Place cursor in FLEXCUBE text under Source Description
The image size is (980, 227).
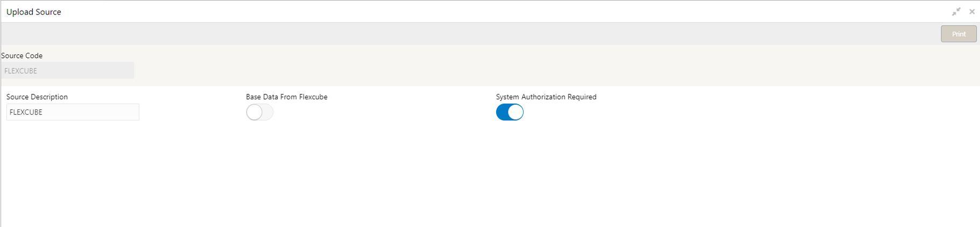click(x=26, y=112)
